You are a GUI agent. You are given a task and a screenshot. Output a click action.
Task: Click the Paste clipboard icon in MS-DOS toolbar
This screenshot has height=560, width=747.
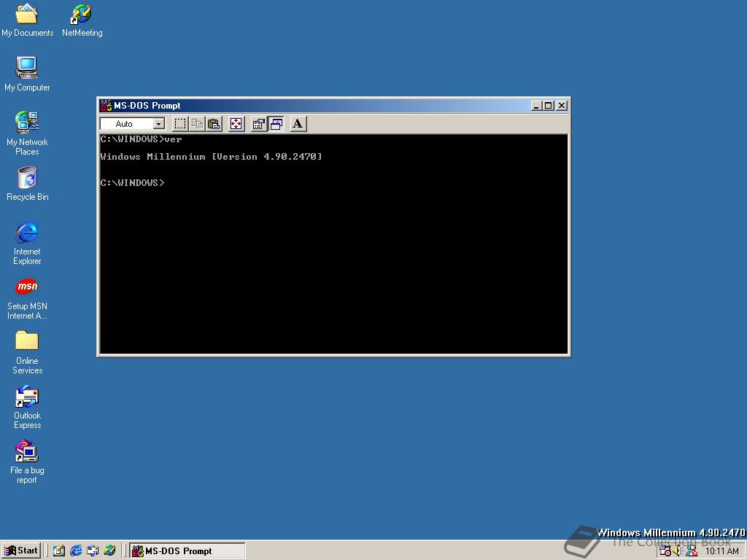214,124
